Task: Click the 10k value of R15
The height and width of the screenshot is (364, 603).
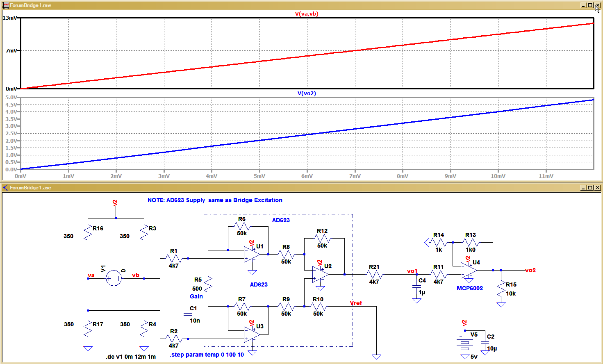Action: (511, 293)
